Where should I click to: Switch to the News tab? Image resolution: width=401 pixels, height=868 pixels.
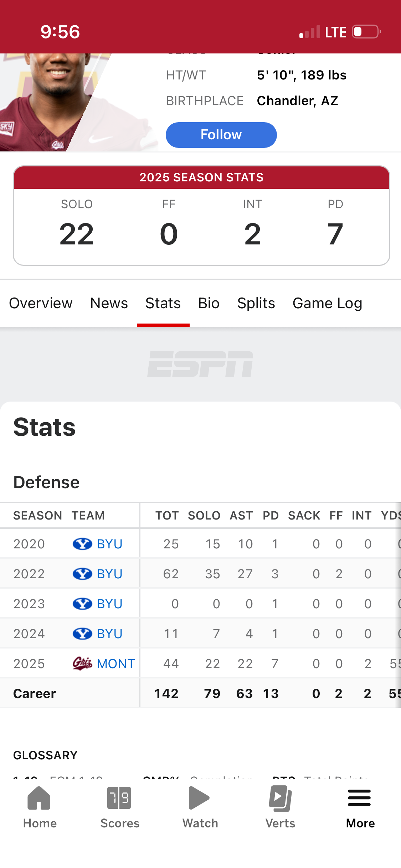[109, 303]
